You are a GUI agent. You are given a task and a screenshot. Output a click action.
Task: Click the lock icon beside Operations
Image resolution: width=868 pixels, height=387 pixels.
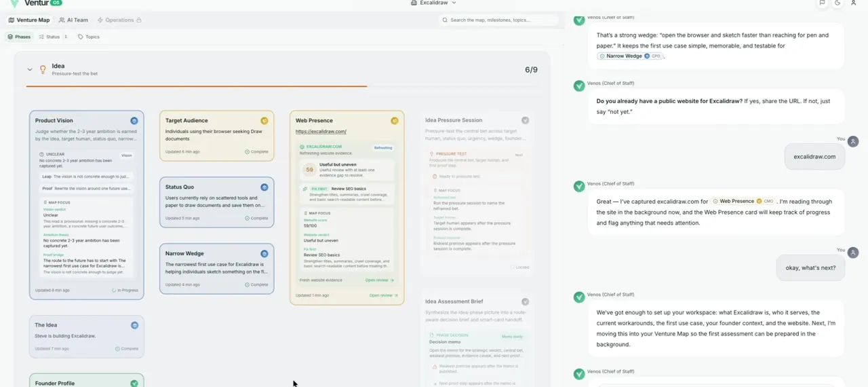tap(139, 20)
